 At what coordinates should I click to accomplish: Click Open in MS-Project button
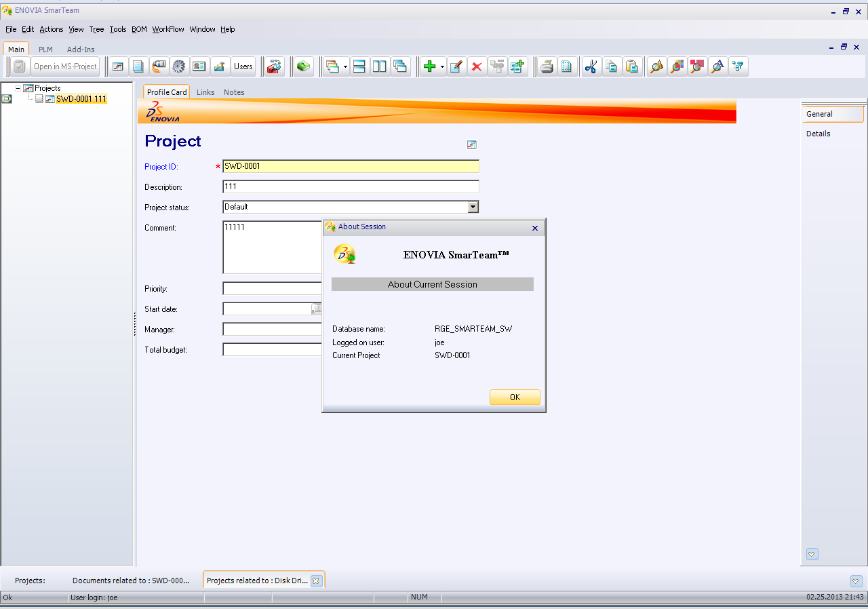click(66, 66)
